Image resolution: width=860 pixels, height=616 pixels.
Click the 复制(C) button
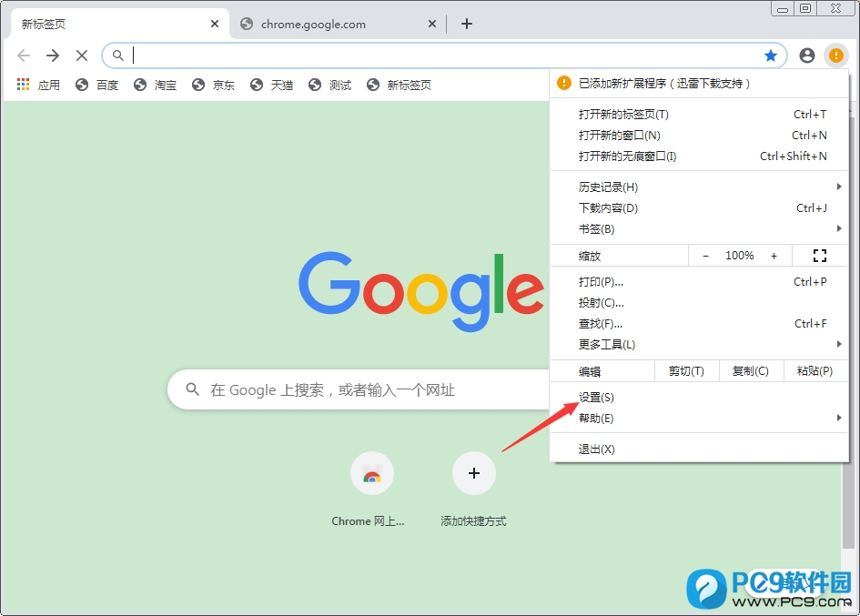[750, 371]
